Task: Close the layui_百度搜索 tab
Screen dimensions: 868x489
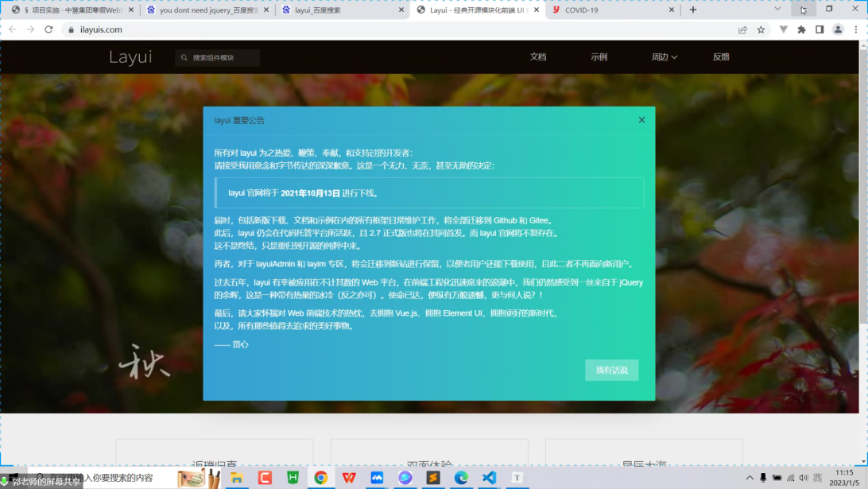Action: coord(401,10)
